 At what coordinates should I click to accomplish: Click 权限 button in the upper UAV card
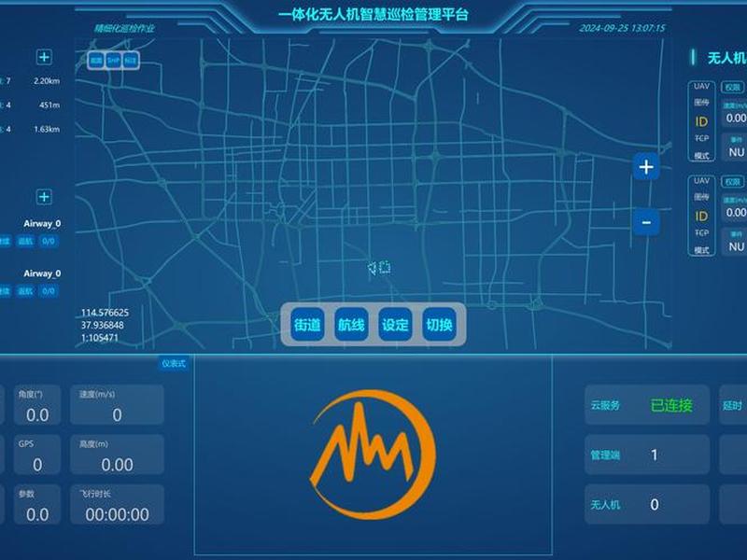click(733, 87)
